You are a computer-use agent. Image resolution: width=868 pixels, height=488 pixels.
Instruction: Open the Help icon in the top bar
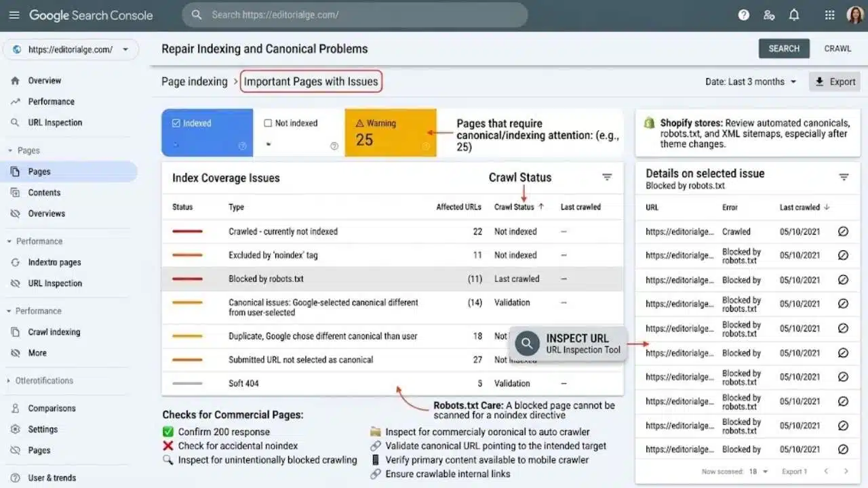tap(744, 15)
